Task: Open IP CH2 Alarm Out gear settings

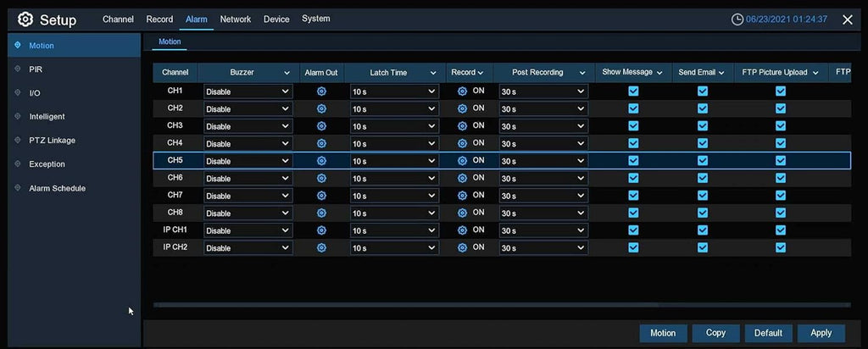Action: pyautogui.click(x=321, y=248)
